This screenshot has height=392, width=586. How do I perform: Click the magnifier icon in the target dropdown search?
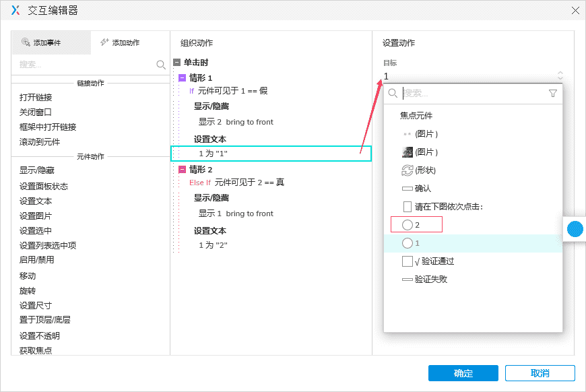(x=394, y=94)
